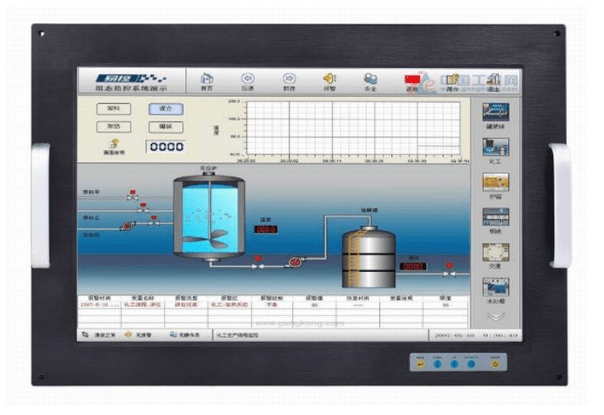Viewport: 604px width, 415px height.
Task: Open the traffic (交通) screen in sidebar
Action: pos(496,251)
